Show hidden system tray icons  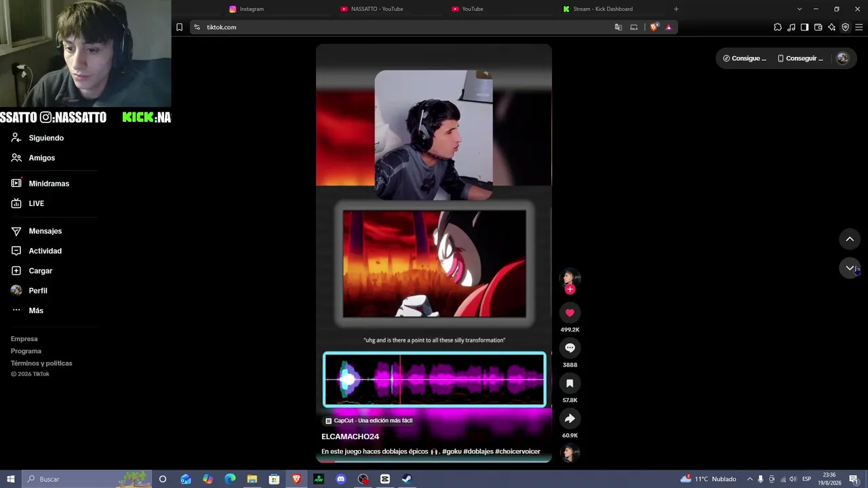click(x=749, y=479)
